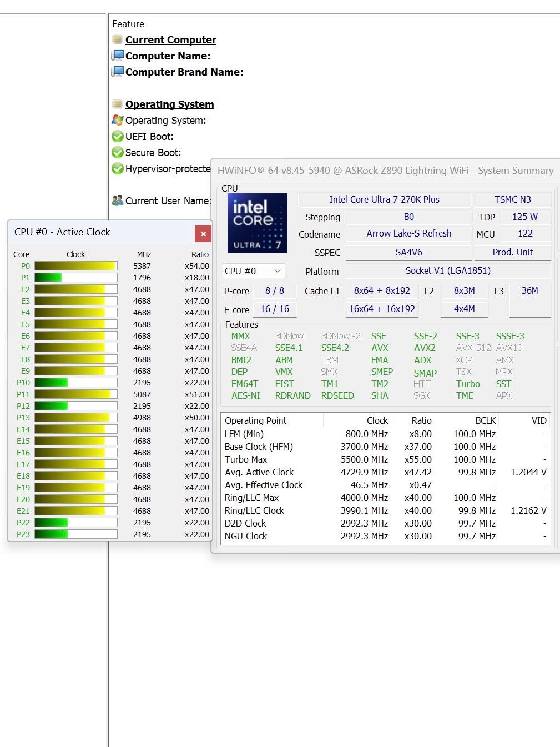Viewport: 560px width, 747px height.
Task: Click the 16x64 + 16x192 E-core cache value
Action: (382, 309)
